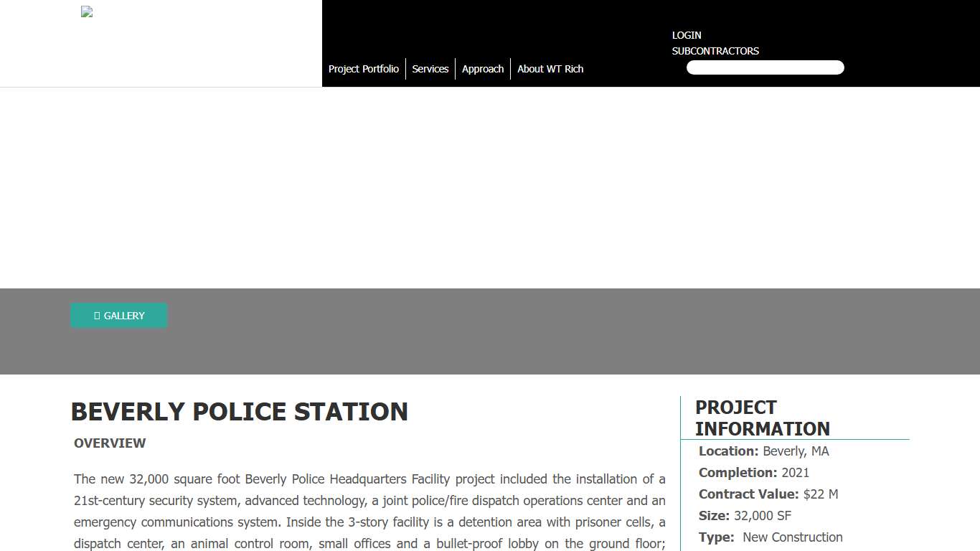The width and height of the screenshot is (980, 551).
Task: Open the Services dropdown menu
Action: click(430, 69)
